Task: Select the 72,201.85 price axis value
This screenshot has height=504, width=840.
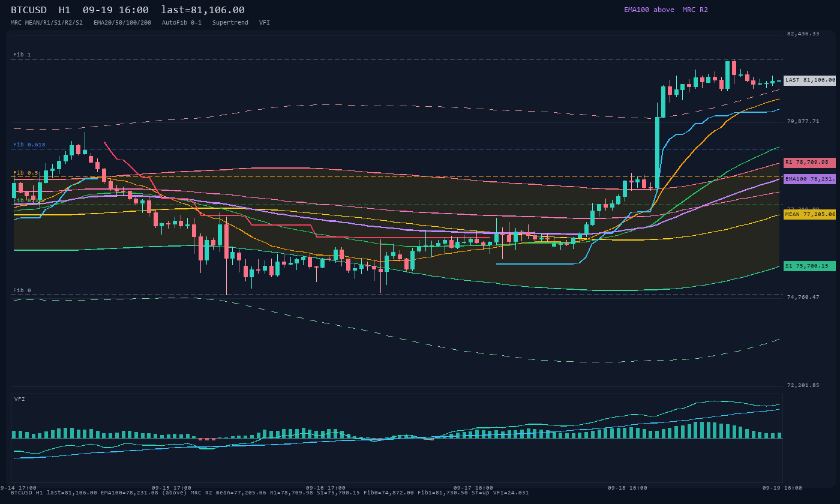Action: [803, 385]
